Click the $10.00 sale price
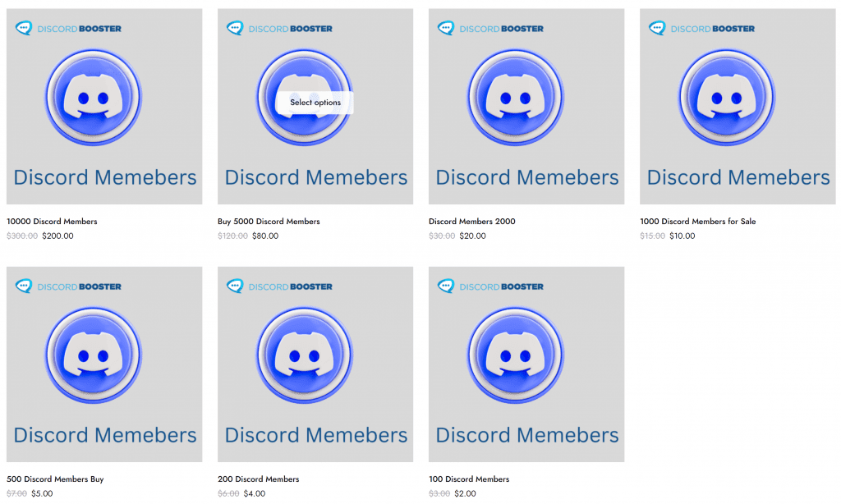The height and width of the screenshot is (504, 841). point(682,236)
